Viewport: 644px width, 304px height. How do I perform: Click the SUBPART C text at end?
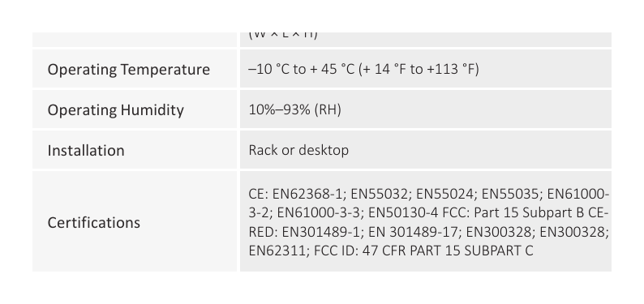pyautogui.click(x=499, y=250)
